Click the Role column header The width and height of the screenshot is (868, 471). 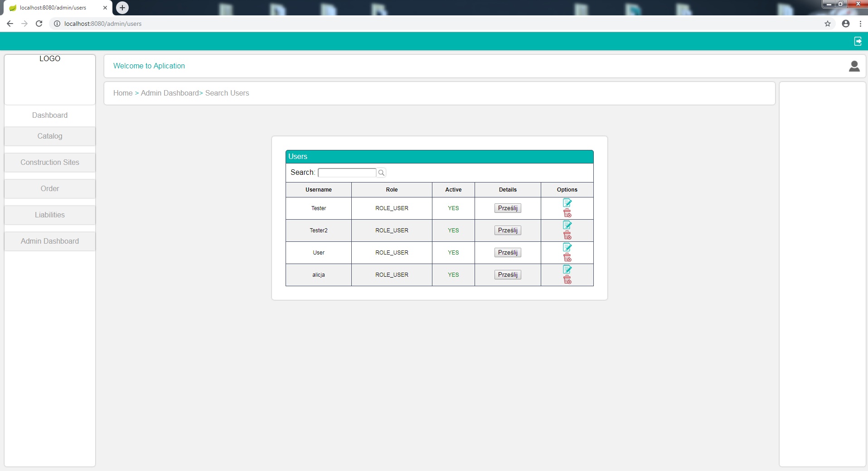(x=392, y=190)
